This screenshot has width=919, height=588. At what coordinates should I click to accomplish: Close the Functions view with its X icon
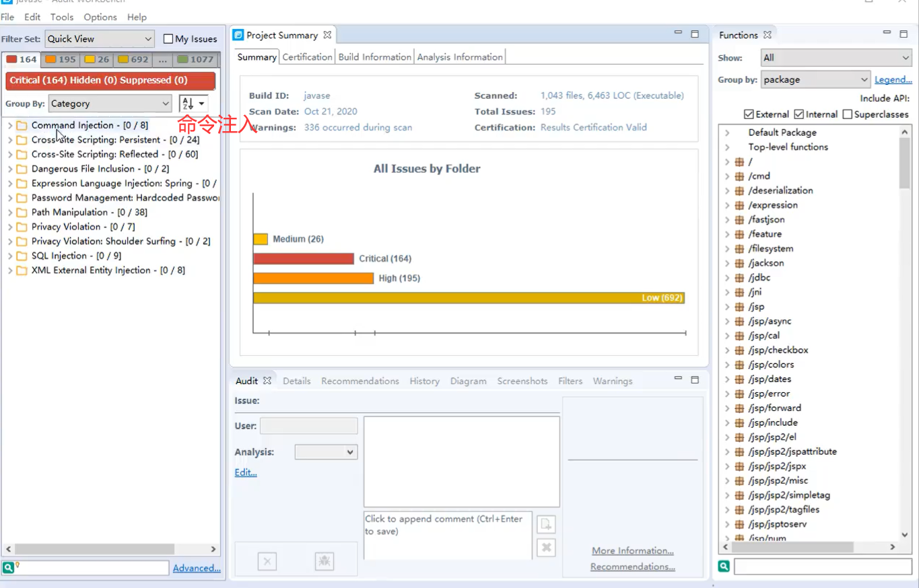(x=767, y=35)
